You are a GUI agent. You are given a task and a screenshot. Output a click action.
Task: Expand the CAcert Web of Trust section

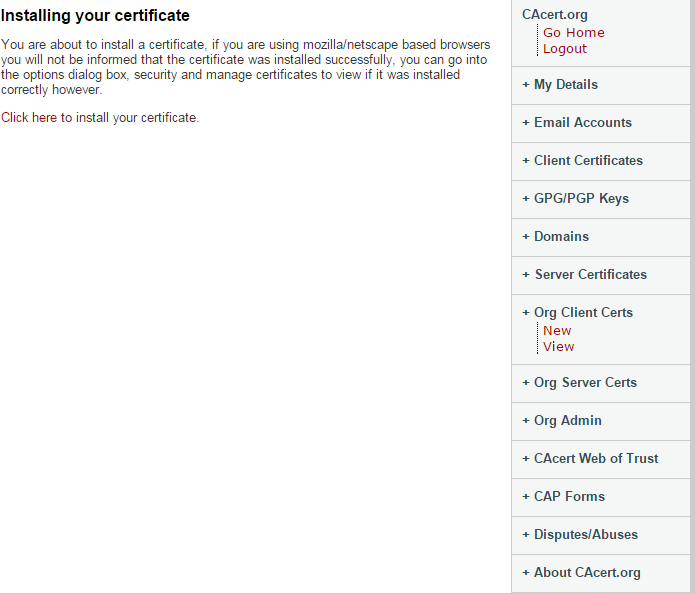point(590,459)
